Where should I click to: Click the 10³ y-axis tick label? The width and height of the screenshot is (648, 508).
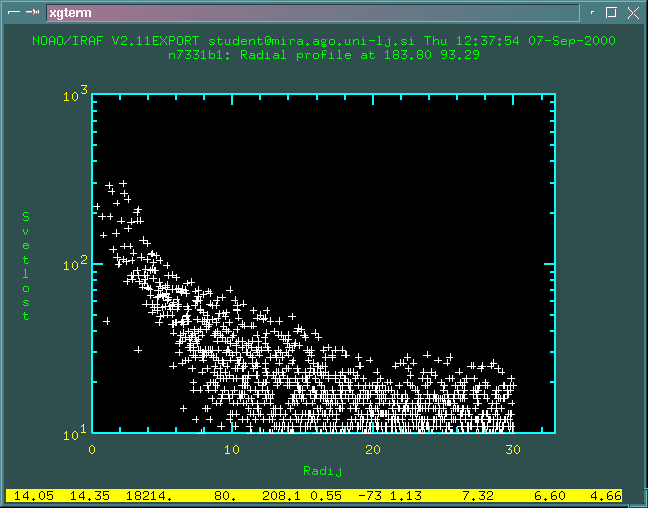pos(76,95)
